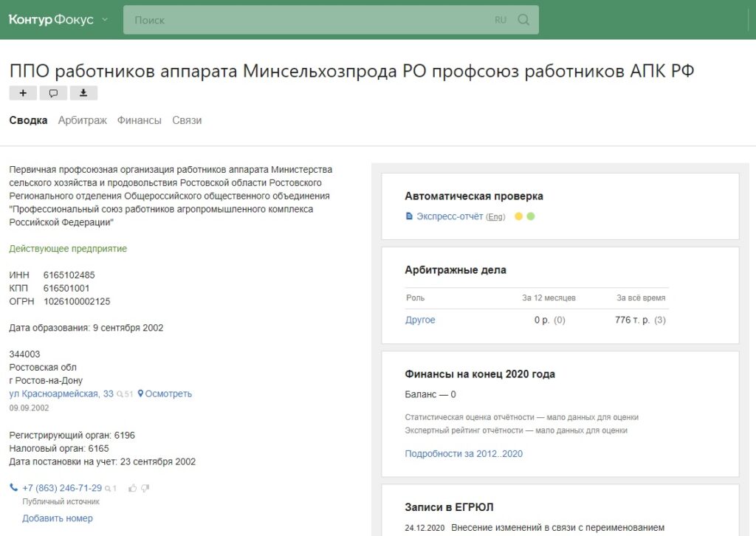Click the green indicator dot
This screenshot has height=536, width=756.
[x=531, y=216]
